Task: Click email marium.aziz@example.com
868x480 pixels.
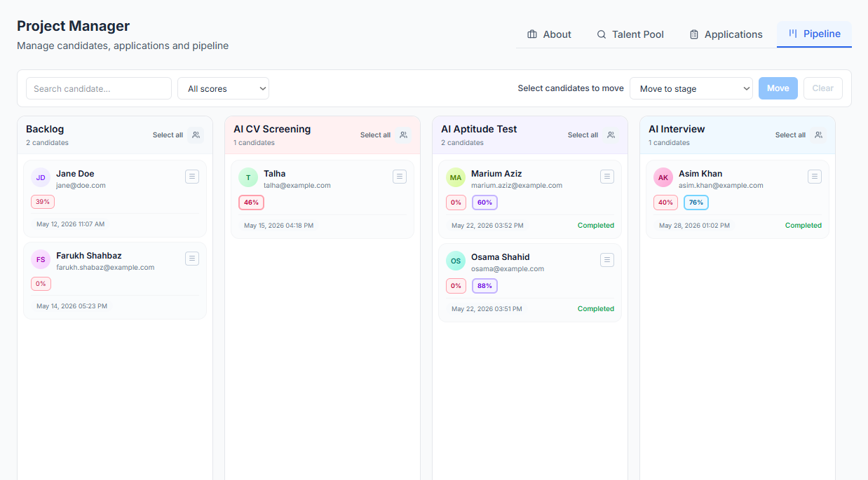Action: click(517, 186)
